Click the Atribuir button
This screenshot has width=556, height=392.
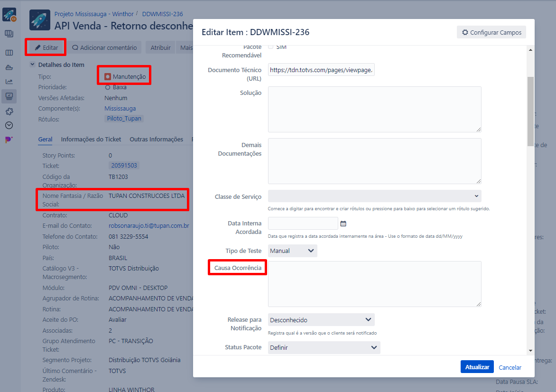click(x=160, y=47)
